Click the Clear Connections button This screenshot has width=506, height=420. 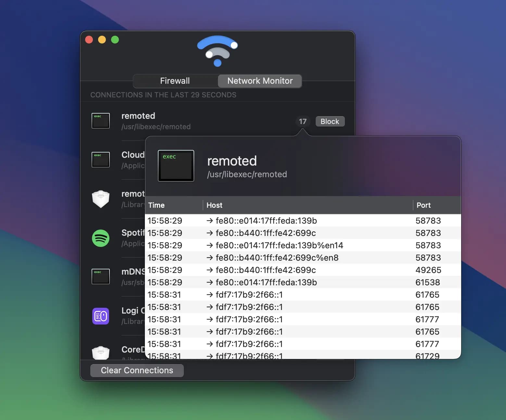(137, 370)
